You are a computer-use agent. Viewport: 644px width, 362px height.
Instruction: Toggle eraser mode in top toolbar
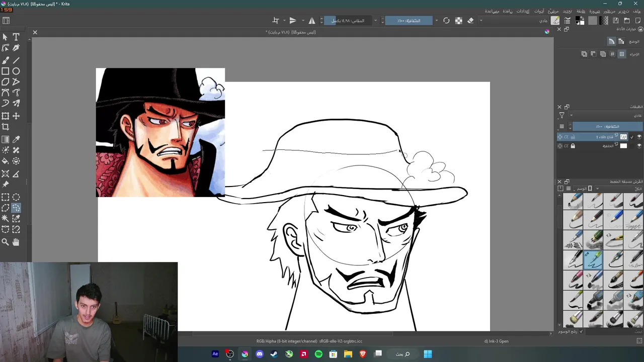click(x=470, y=21)
